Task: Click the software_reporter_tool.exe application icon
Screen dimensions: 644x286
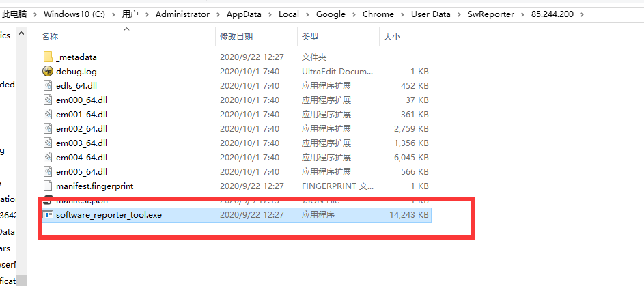Action: (48, 214)
